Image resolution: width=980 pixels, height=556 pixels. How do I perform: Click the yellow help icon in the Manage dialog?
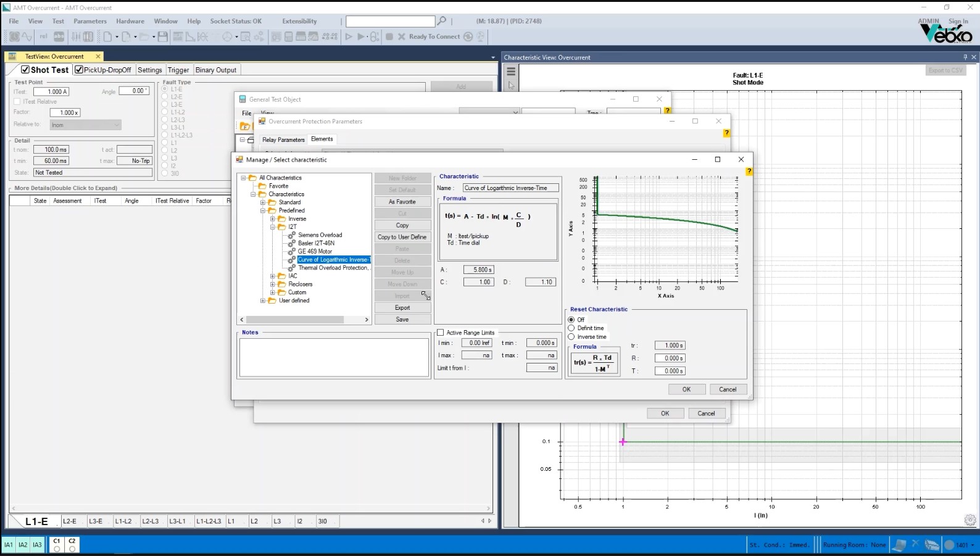(x=749, y=172)
